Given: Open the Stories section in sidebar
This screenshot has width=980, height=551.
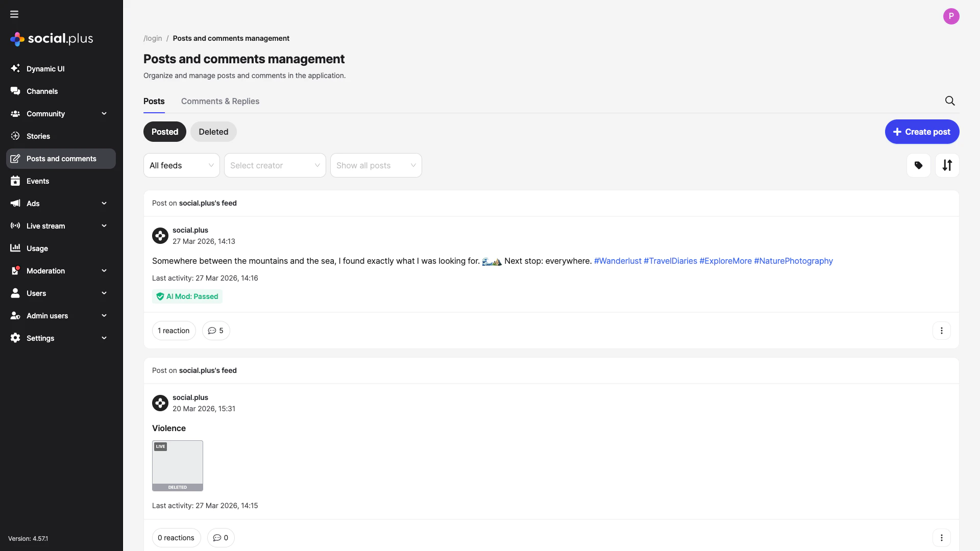Looking at the screenshot, I should (x=38, y=136).
